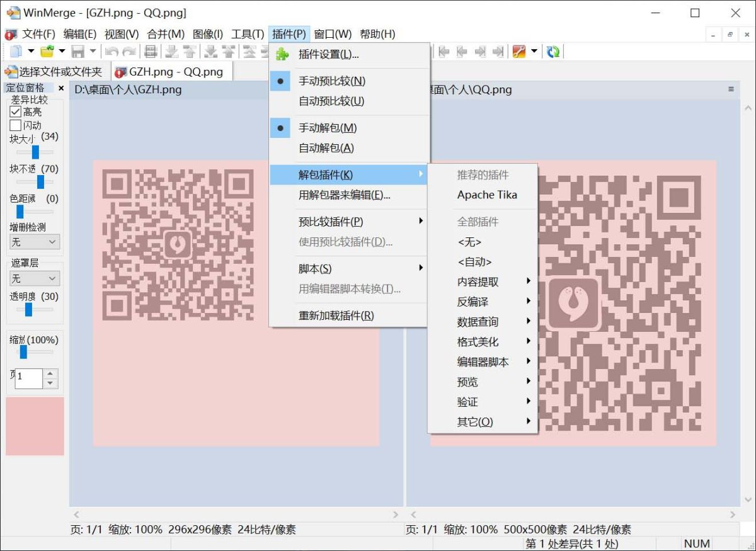The height and width of the screenshot is (551, 756).
Task: Click the page number input field
Action: pyautogui.click(x=29, y=378)
